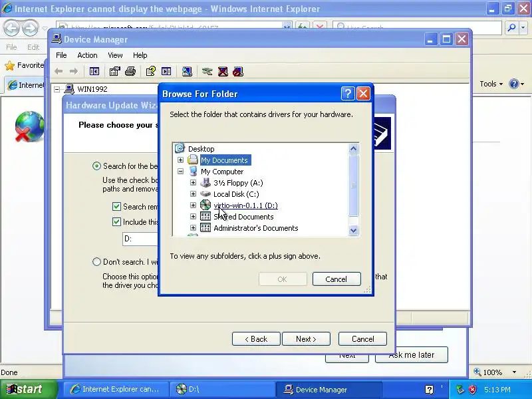Viewport: 532px width, 399px height.
Task: Click the Update Driver toolbar icon
Action: (x=207, y=71)
